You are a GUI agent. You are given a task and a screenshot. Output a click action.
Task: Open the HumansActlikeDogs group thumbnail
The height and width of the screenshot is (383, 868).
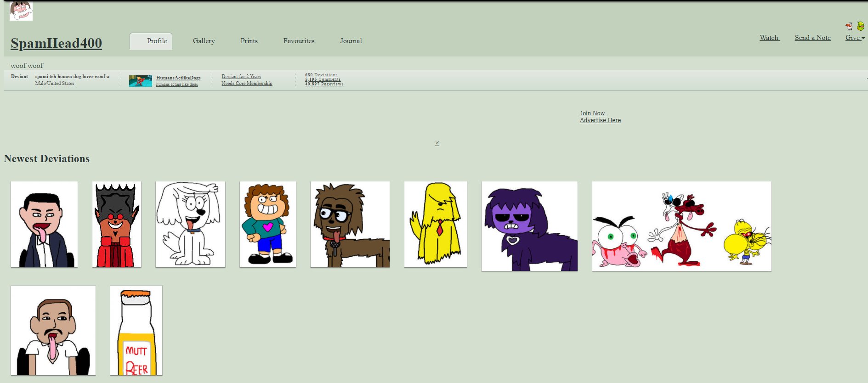141,81
